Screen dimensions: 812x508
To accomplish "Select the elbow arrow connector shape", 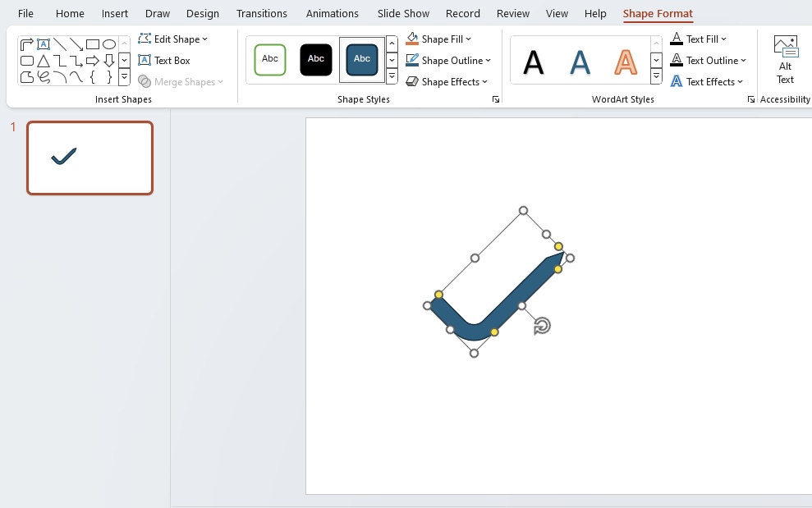I will [x=76, y=61].
